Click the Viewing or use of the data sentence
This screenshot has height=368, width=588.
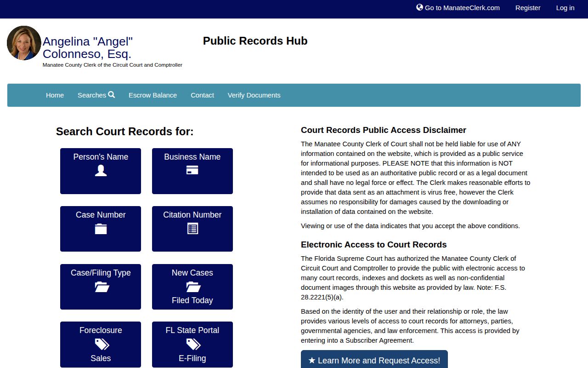410,226
